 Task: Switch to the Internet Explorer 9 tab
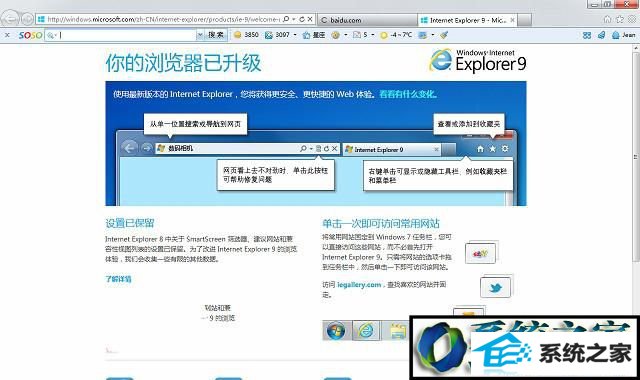(x=468, y=20)
